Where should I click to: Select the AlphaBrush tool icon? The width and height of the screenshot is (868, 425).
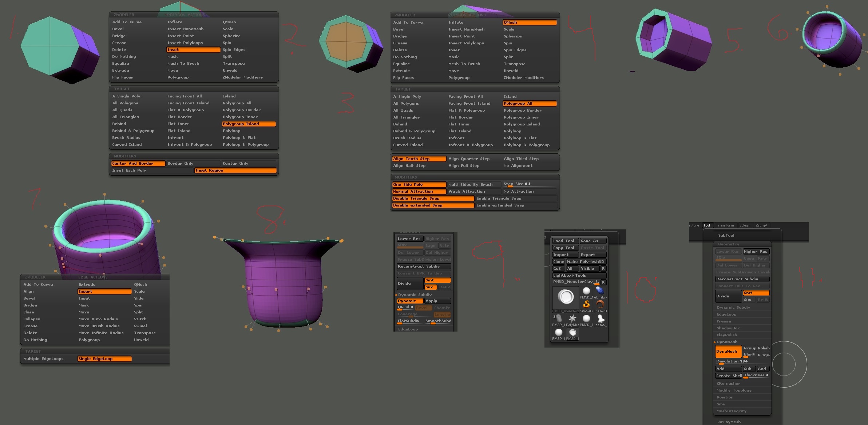pyautogui.click(x=601, y=292)
